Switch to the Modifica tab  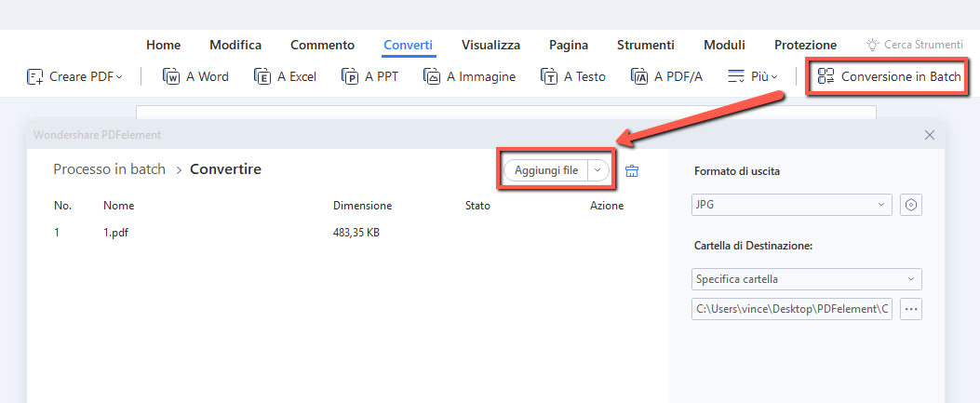pyautogui.click(x=235, y=45)
